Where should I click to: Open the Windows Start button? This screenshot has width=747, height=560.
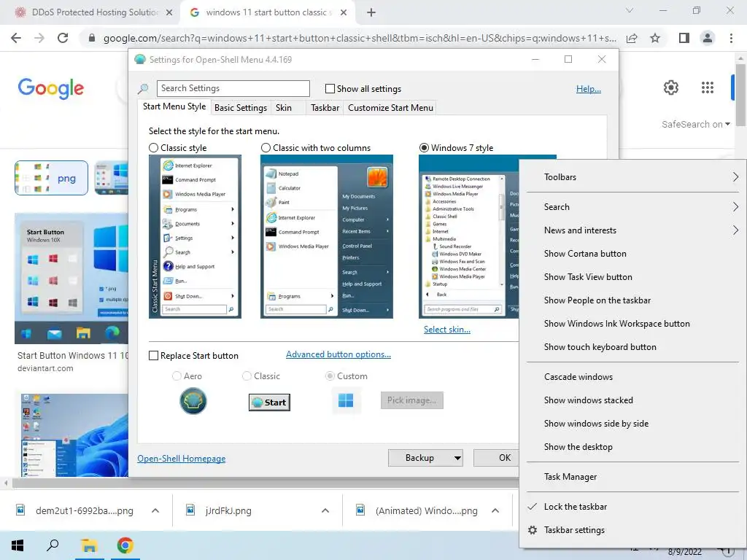coord(18,545)
